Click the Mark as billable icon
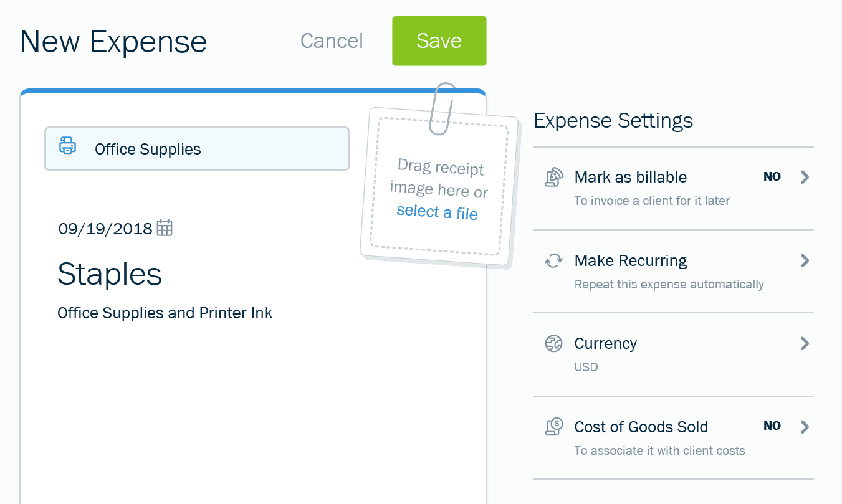 click(x=554, y=178)
